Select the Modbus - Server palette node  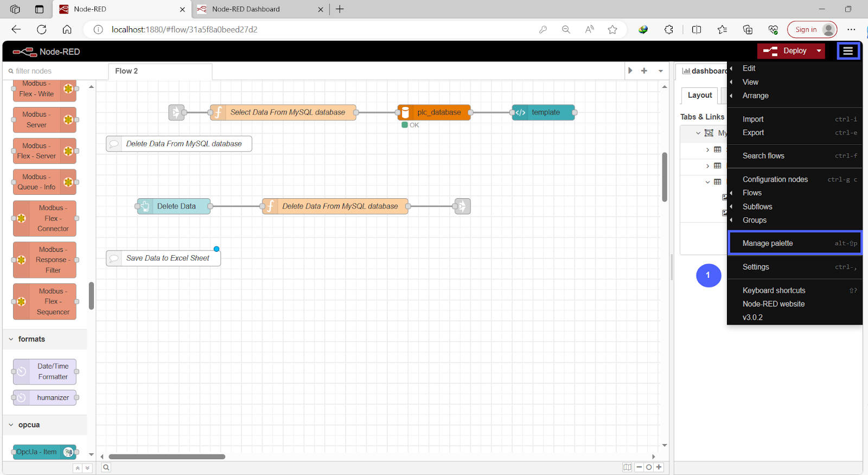click(x=44, y=120)
